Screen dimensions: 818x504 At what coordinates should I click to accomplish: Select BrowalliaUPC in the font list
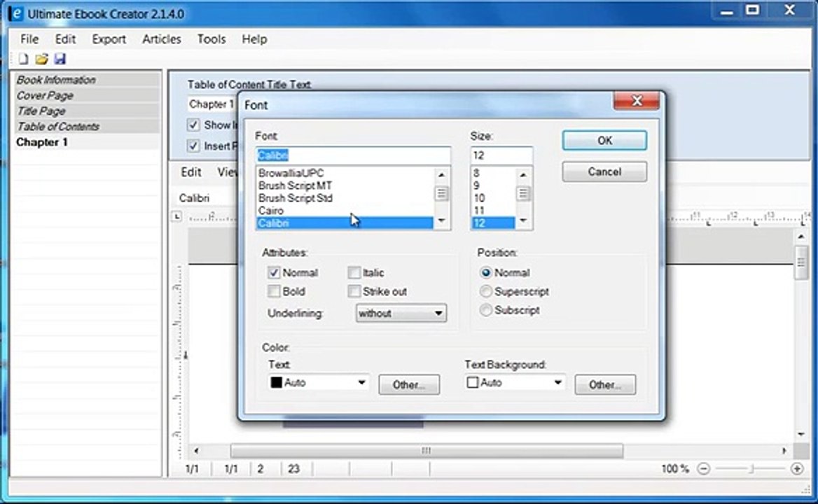point(345,173)
